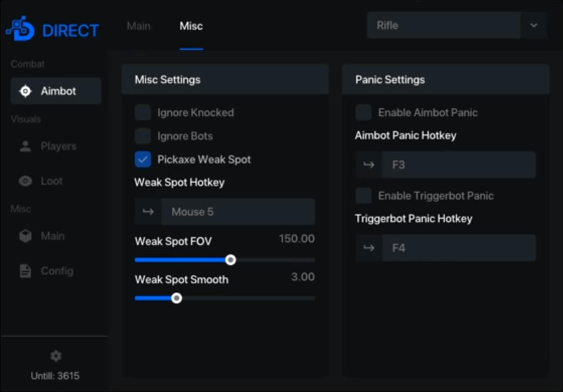Click the DIRECT logo icon

tap(20, 30)
